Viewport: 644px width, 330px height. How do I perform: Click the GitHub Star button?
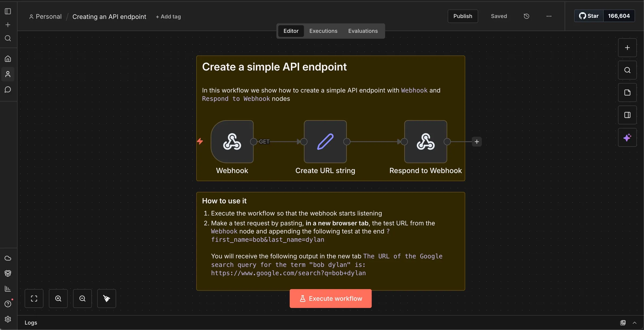tap(589, 16)
